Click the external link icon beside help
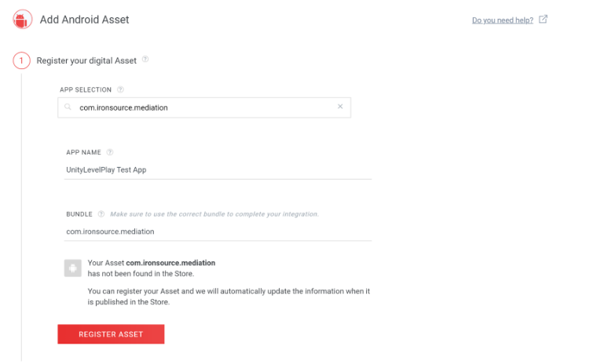Viewport: 608px width, 364px height. pyautogui.click(x=543, y=20)
